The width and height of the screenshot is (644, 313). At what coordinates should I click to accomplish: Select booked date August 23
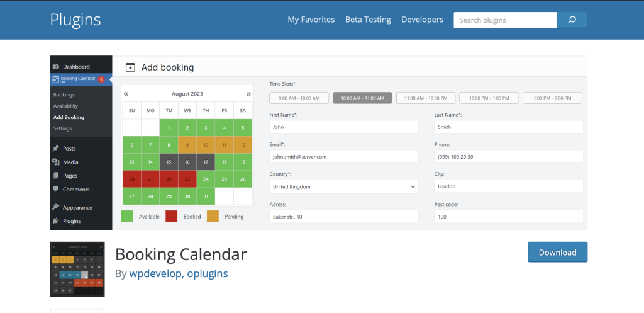point(187,179)
